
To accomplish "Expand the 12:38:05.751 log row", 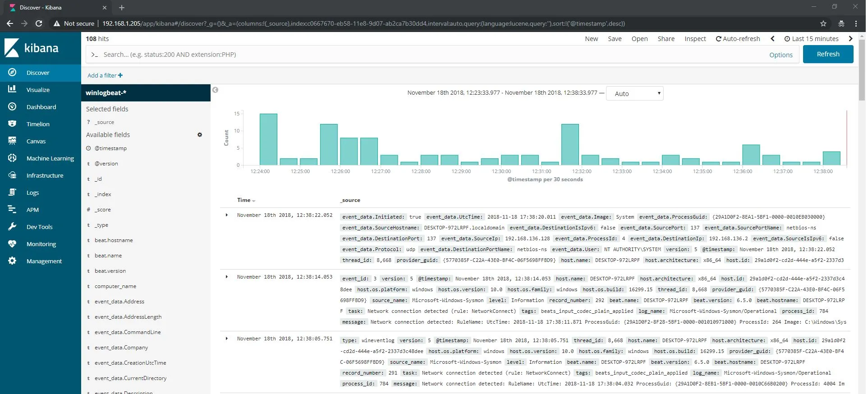I will pos(226,339).
